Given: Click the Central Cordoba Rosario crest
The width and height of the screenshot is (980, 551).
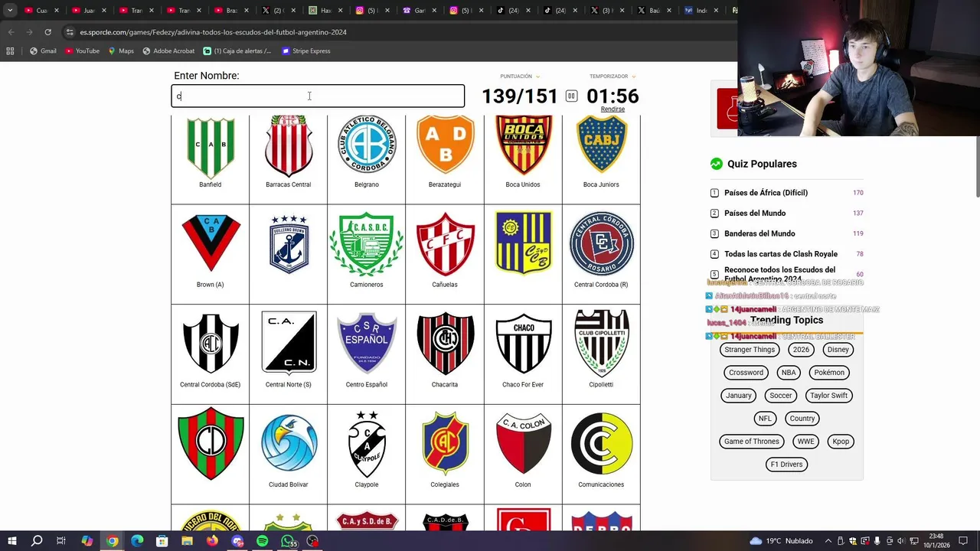Looking at the screenshot, I should pos(601,243).
